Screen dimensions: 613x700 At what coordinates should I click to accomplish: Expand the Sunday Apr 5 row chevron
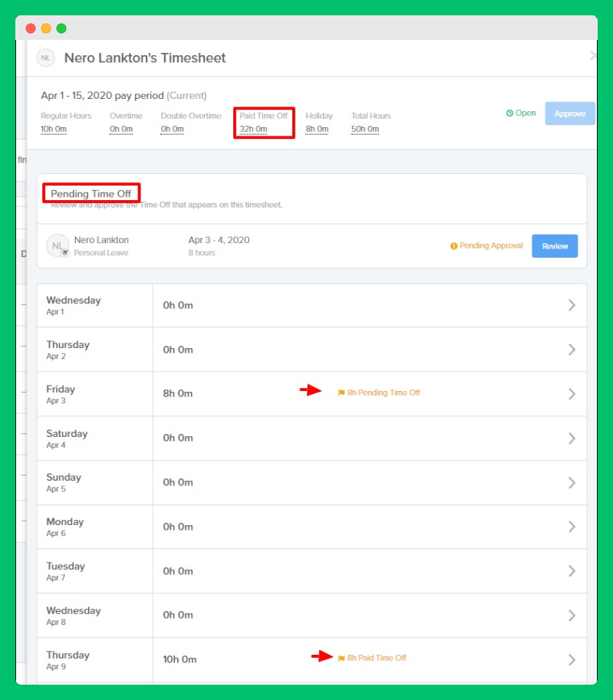(572, 482)
